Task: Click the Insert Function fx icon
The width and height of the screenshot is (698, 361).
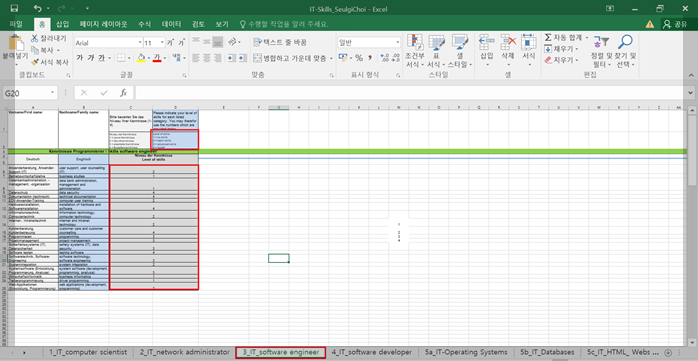Action: 124,93
